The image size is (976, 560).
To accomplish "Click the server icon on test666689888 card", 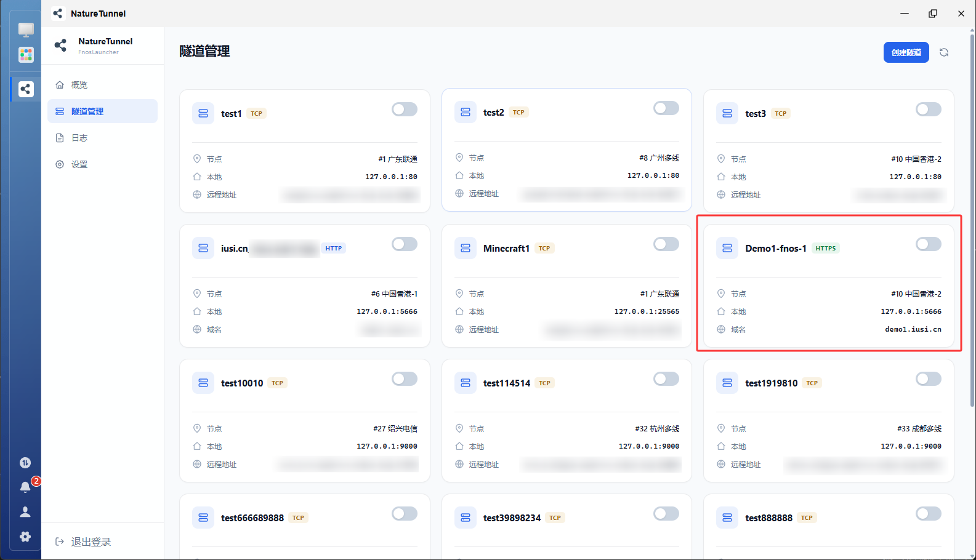I will coord(203,518).
